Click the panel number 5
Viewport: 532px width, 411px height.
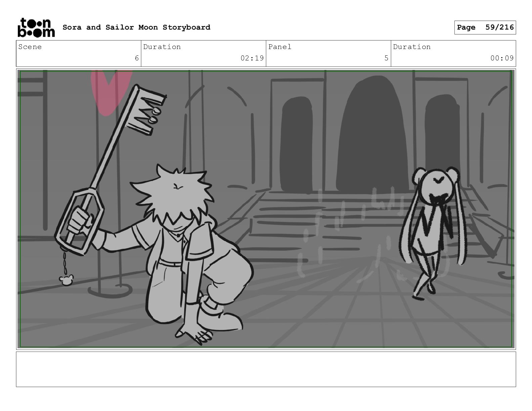(386, 58)
